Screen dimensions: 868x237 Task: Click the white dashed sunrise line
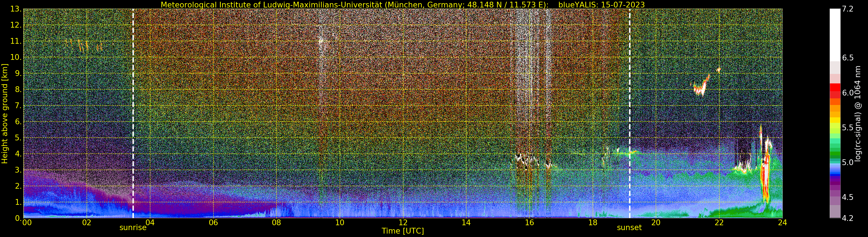click(133, 113)
